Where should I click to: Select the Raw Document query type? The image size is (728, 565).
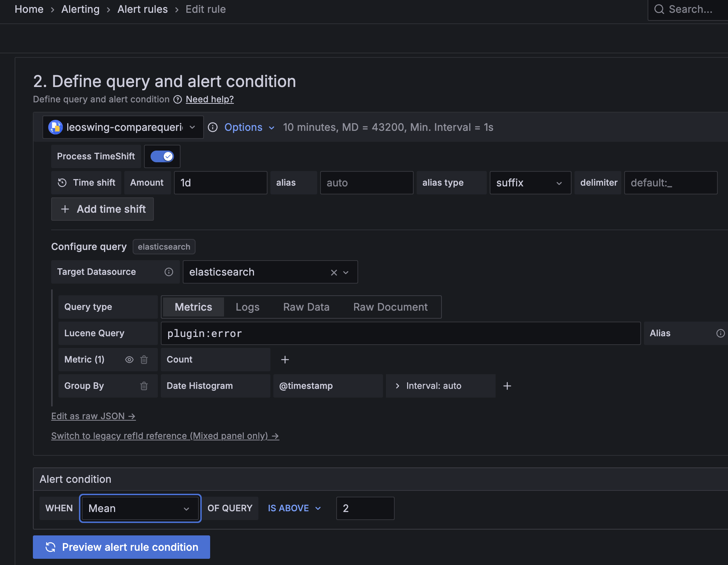[x=390, y=307]
